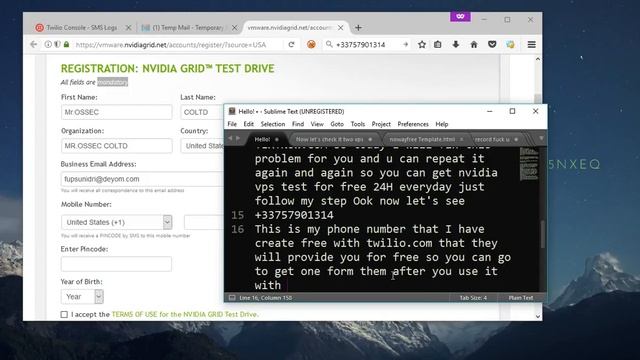Click the browser search box with phone number

point(366,44)
